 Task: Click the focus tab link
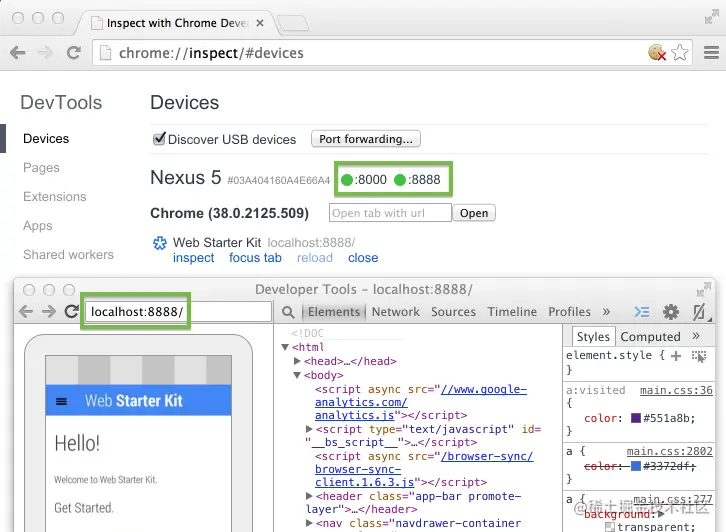(x=255, y=258)
